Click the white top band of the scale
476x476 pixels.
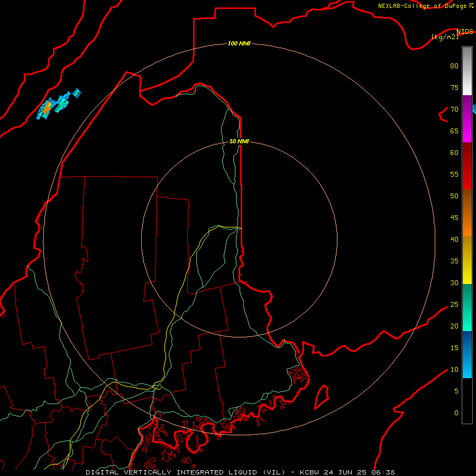pyautogui.click(x=467, y=71)
